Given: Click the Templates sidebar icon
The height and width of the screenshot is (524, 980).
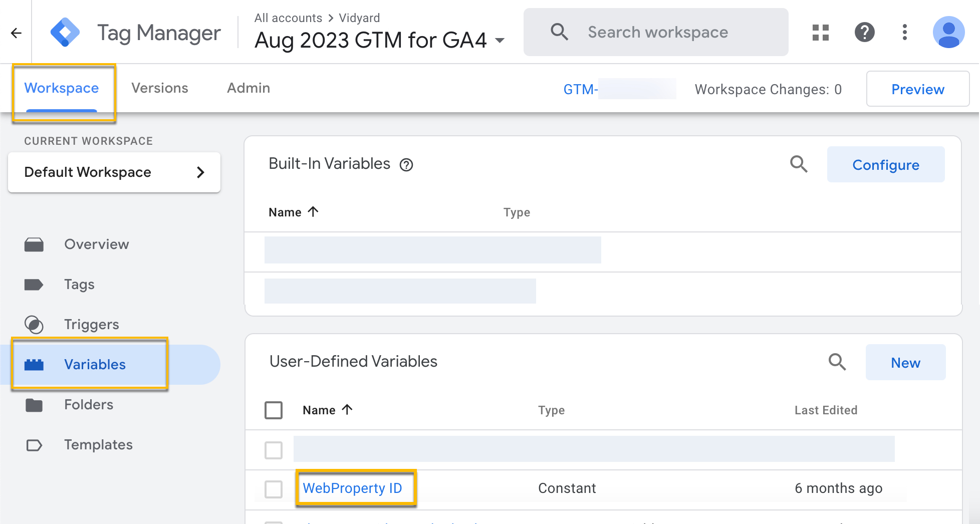Looking at the screenshot, I should [34, 445].
